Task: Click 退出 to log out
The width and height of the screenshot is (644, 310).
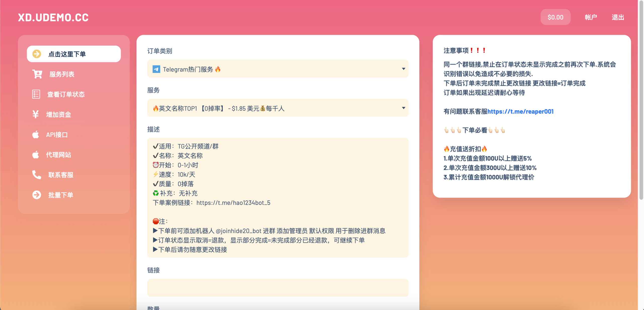Action: tap(618, 17)
